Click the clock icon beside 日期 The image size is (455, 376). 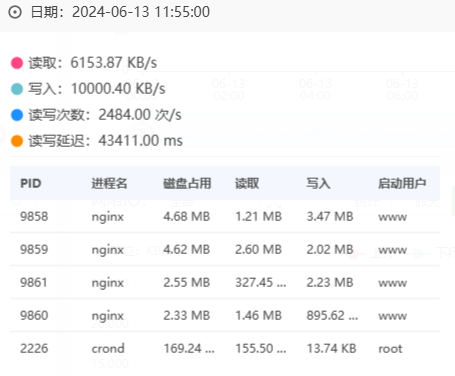15,12
